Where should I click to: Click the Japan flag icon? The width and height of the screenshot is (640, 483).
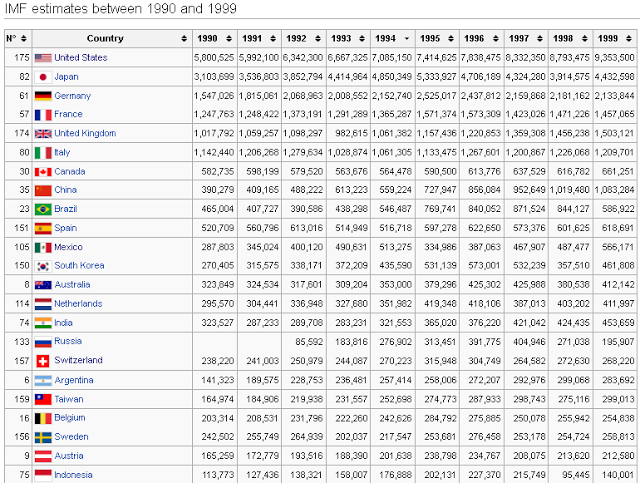point(43,77)
